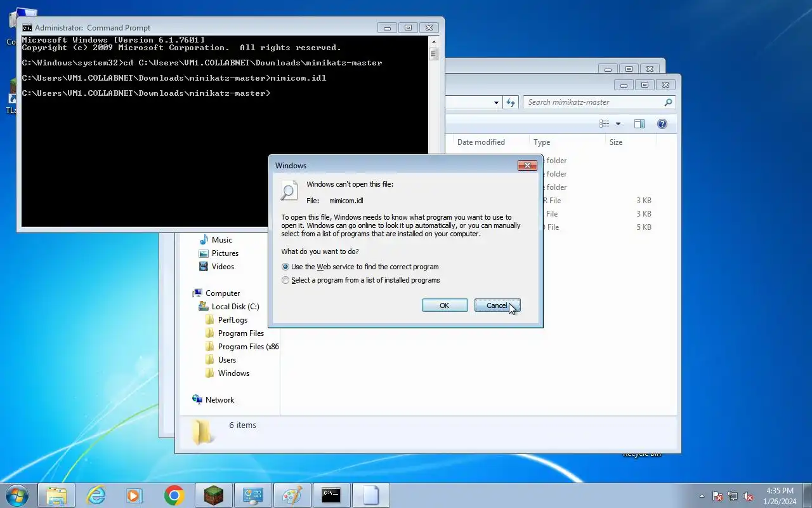Select Computer in navigation tree
Screen dimensions: 812x508
tap(223, 293)
